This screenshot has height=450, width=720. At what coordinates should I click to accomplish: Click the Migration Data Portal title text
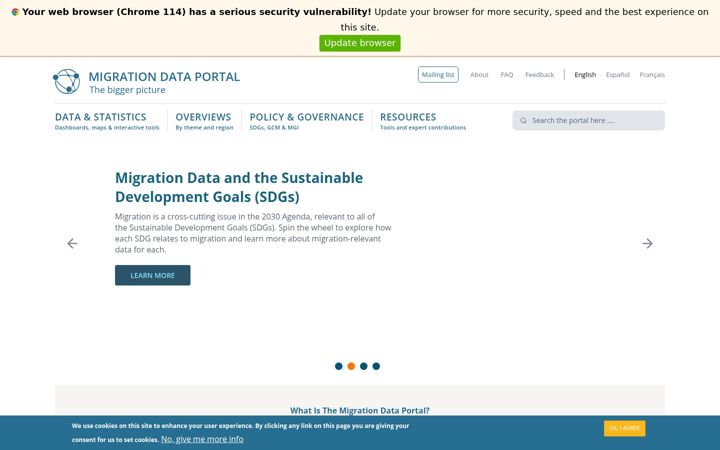(x=164, y=77)
